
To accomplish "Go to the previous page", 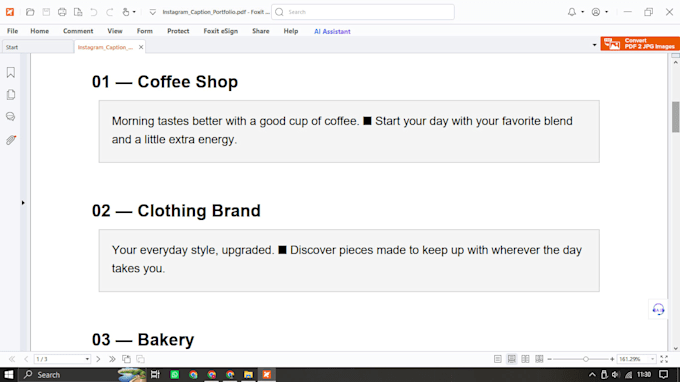I will click(x=26, y=359).
